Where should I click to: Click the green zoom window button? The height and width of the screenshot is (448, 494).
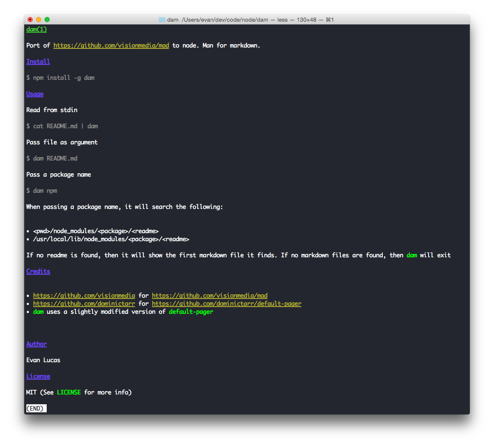[x=47, y=20]
